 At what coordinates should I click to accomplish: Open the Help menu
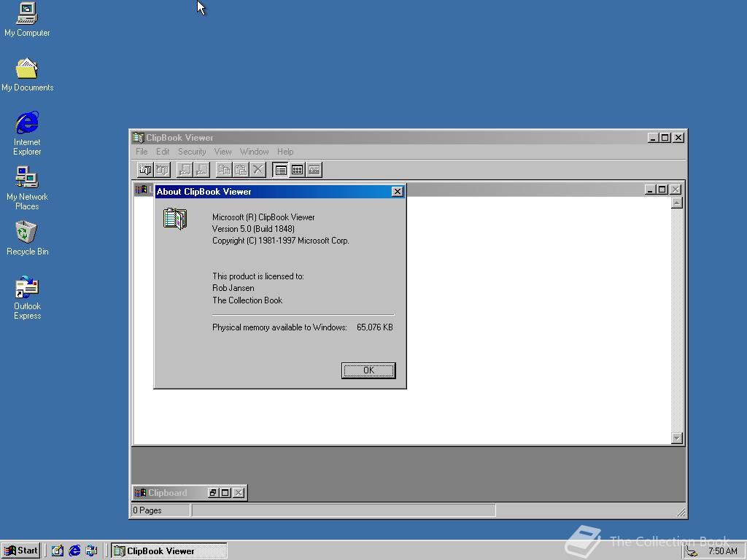[x=285, y=152]
